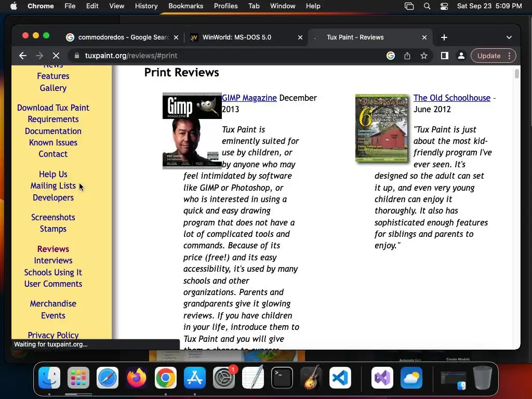Open the Edit menu
This screenshot has height=399, width=532.
(x=92, y=6)
